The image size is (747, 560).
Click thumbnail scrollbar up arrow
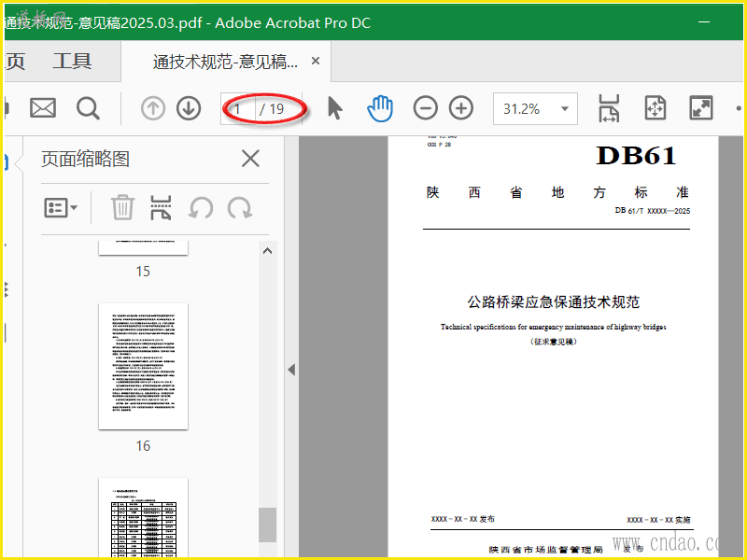[268, 251]
